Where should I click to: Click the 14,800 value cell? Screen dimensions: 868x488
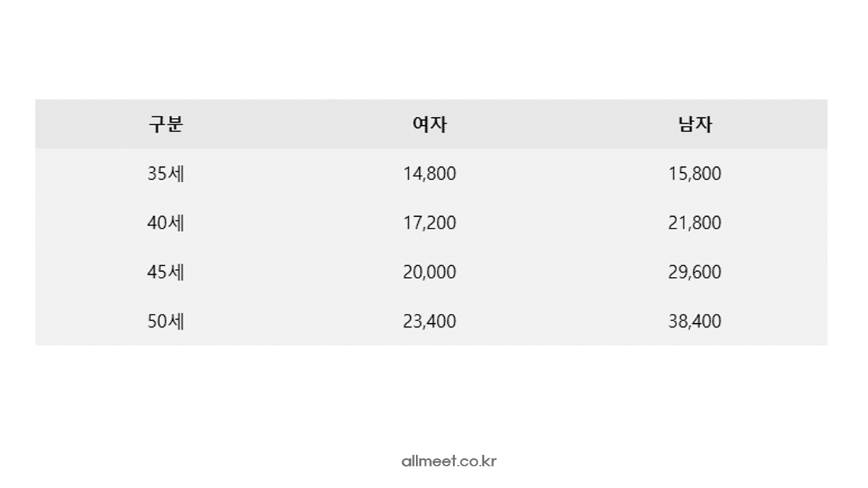coord(430,174)
